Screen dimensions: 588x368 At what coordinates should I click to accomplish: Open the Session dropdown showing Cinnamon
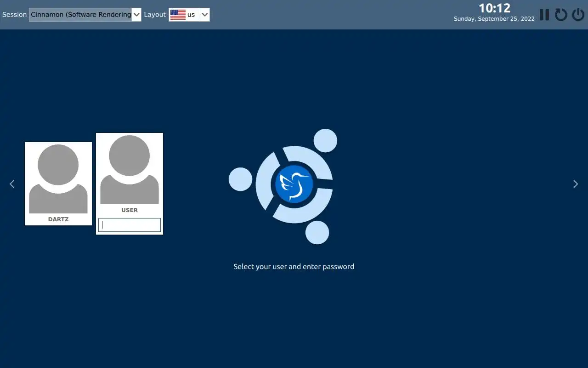pos(85,15)
